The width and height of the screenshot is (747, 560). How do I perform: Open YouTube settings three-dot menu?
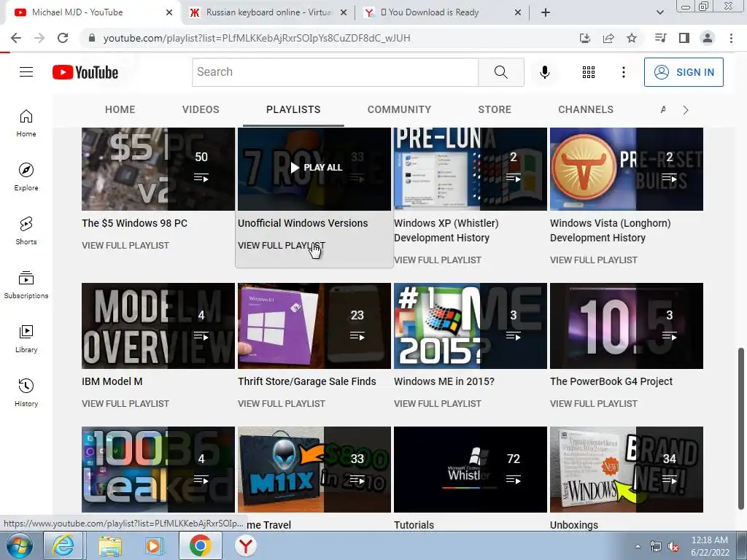[623, 72]
